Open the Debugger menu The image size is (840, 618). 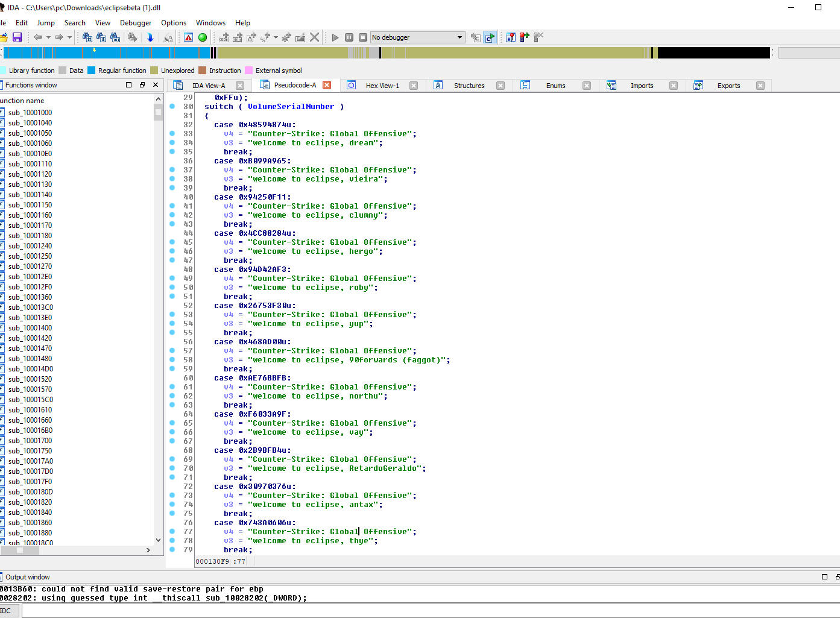tap(136, 23)
